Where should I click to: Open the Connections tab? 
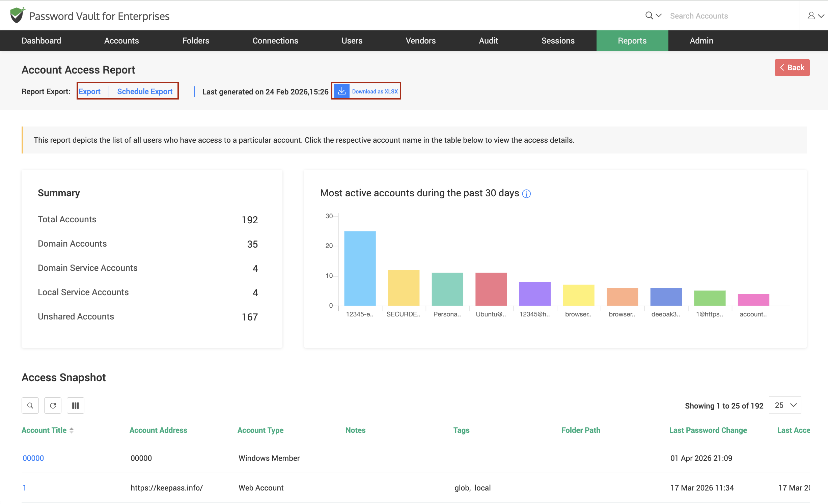pos(275,40)
